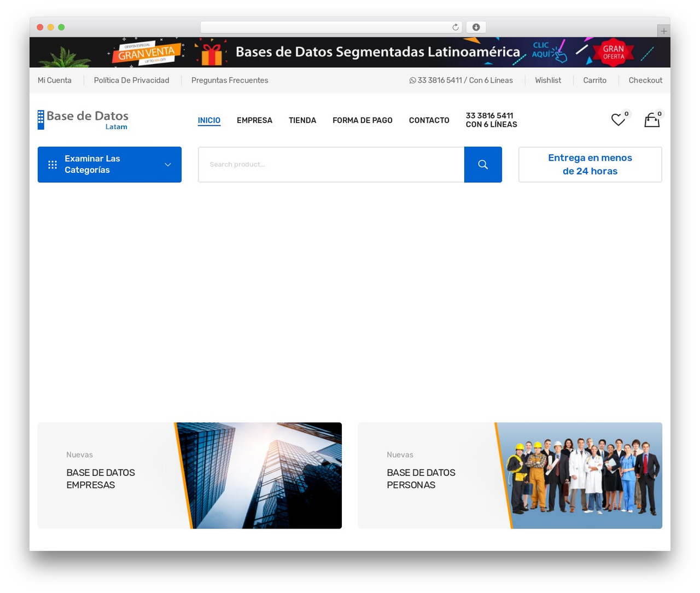The image size is (700, 593).
Task: Open the EMPRESA menu item
Action: 254,120
